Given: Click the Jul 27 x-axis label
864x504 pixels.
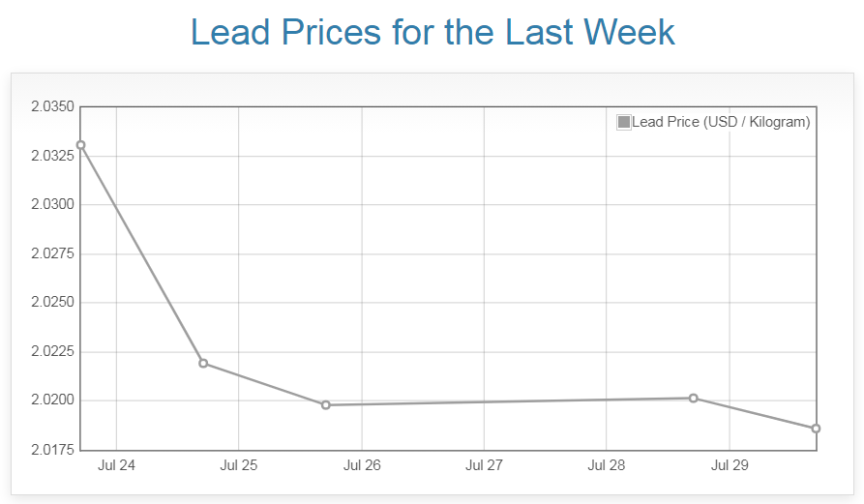Looking at the screenshot, I should tap(484, 465).
